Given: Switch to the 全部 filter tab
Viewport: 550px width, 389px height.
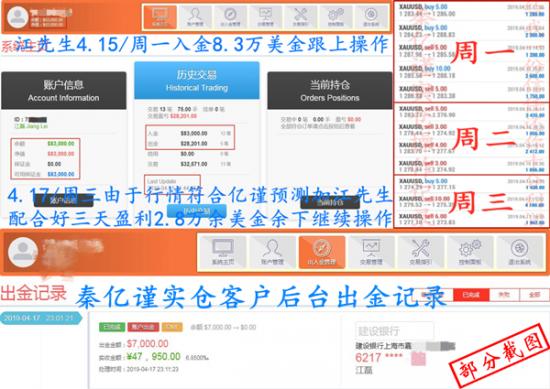Looking at the screenshot, I should point(534,295).
